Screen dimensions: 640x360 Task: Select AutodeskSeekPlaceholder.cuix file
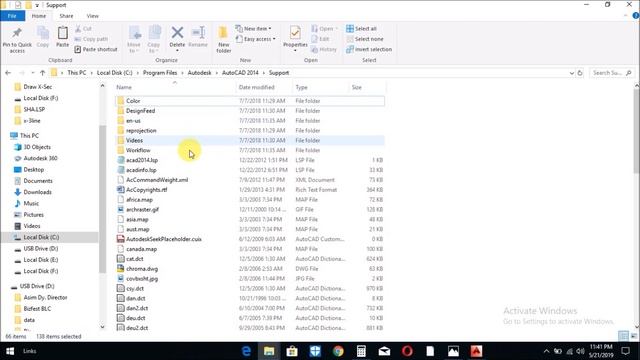coord(250,239)
